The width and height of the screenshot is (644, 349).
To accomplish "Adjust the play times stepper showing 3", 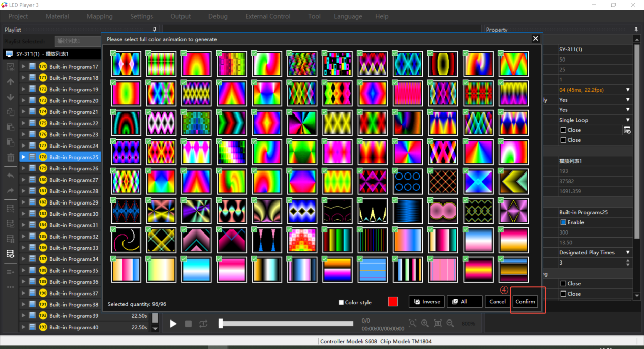I will (628, 263).
